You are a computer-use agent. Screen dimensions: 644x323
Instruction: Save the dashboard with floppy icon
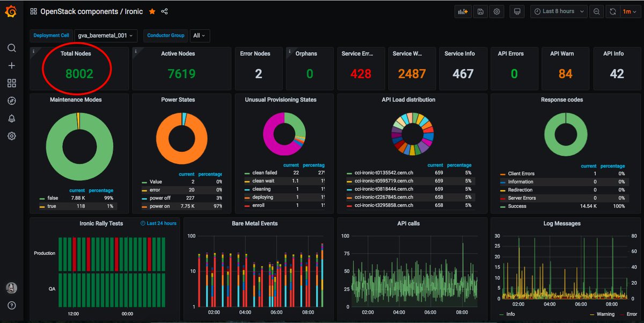tap(480, 11)
